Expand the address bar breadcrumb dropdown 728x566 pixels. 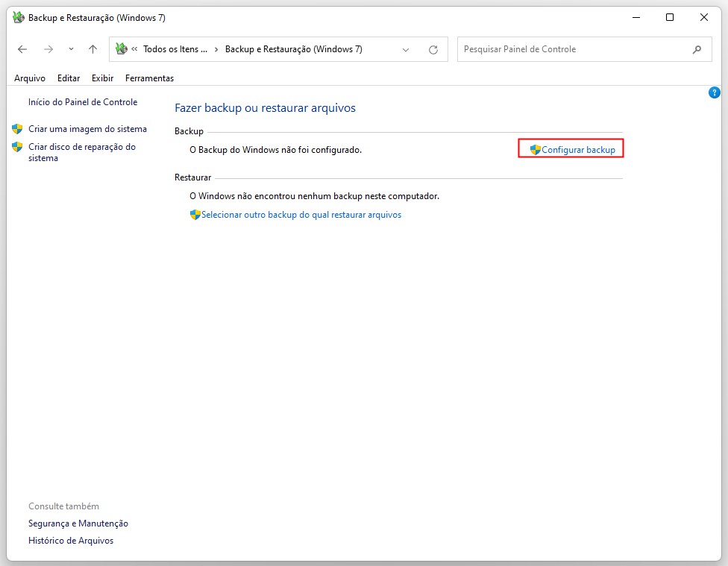click(x=405, y=48)
